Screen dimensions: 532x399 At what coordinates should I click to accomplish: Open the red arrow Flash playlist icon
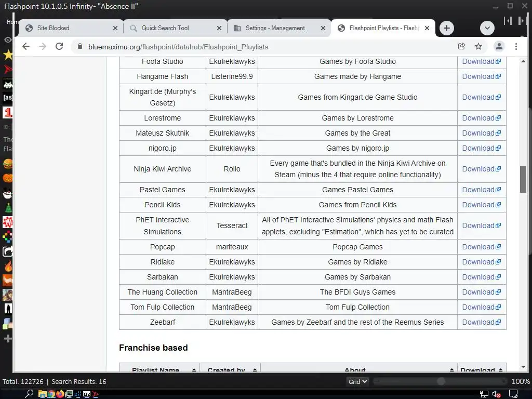(x=7, y=69)
